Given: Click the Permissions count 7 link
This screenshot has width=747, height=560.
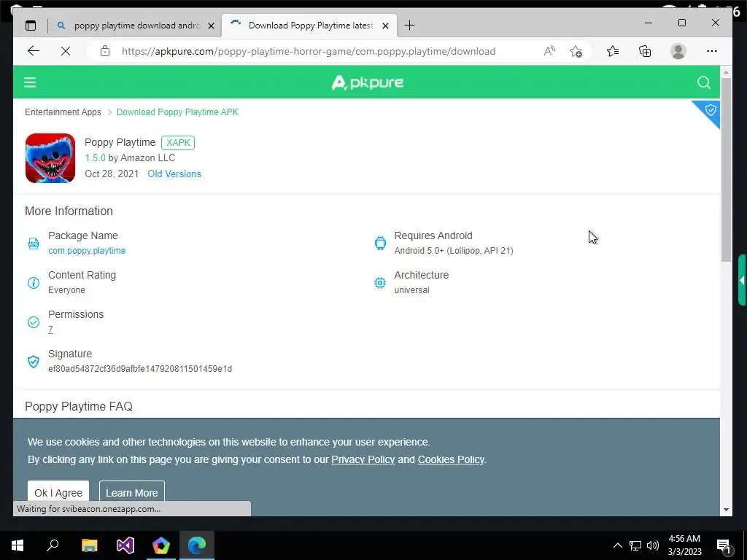Looking at the screenshot, I should pyautogui.click(x=50, y=329).
